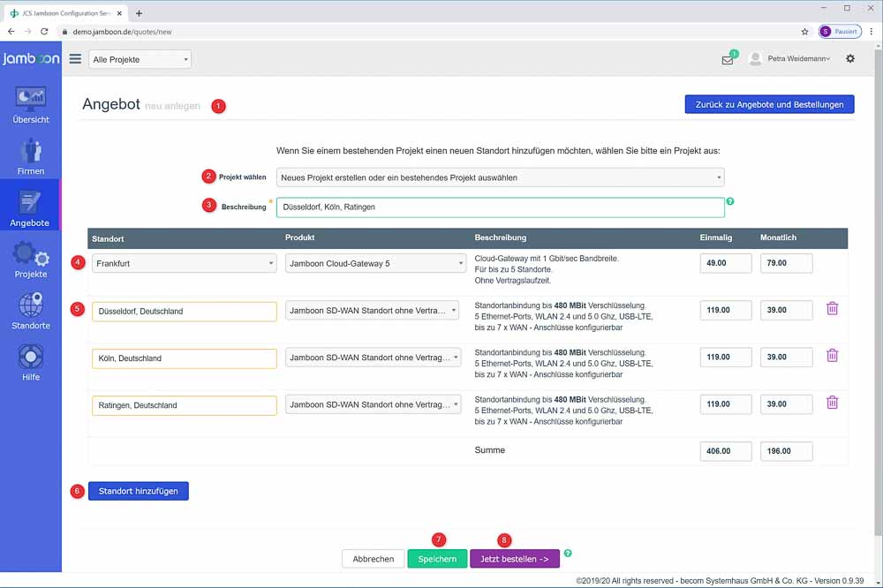Show help next to Jetzt bestellen
This screenshot has height=588, width=883.
click(x=568, y=553)
